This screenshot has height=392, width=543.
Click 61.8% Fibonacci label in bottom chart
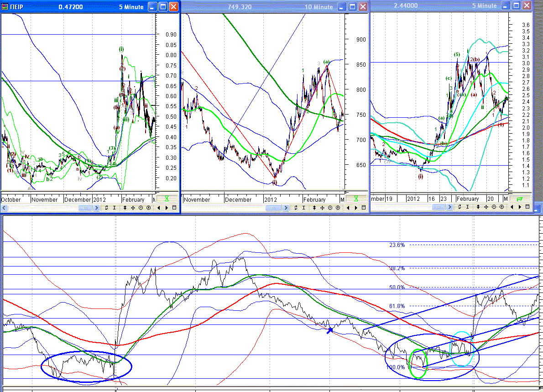click(397, 306)
